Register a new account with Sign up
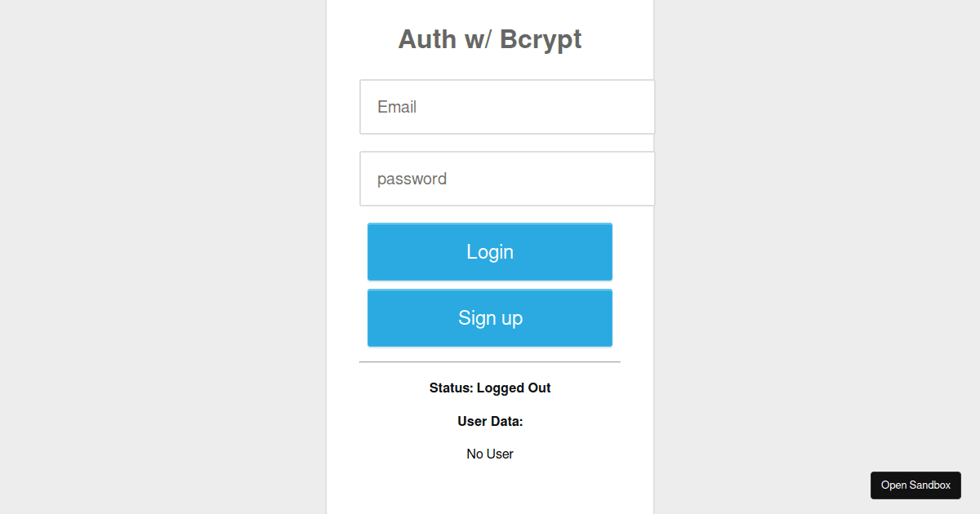 (490, 317)
